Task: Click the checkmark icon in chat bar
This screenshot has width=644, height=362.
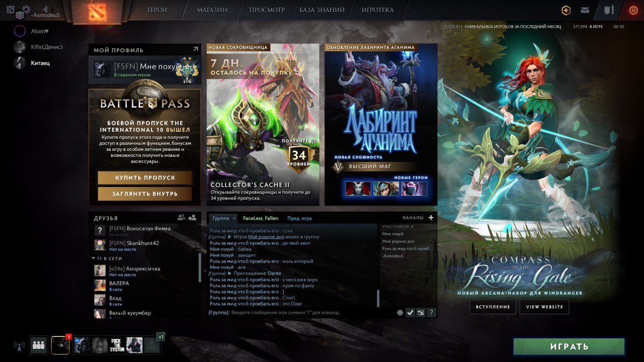Action: tap(411, 313)
